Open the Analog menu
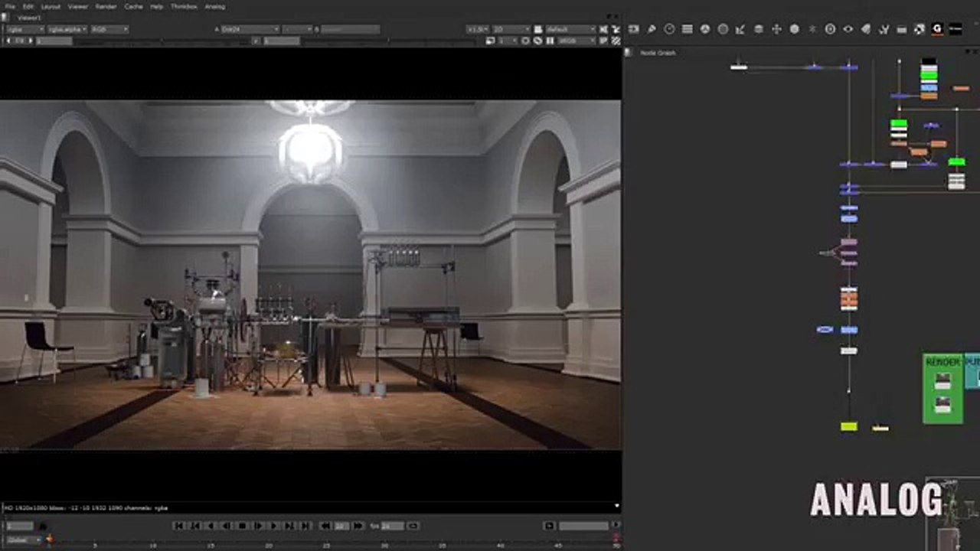This screenshot has height=551, width=980. point(215,6)
